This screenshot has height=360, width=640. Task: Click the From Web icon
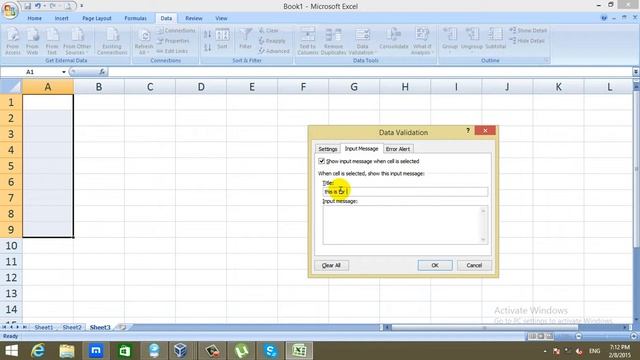[32, 41]
